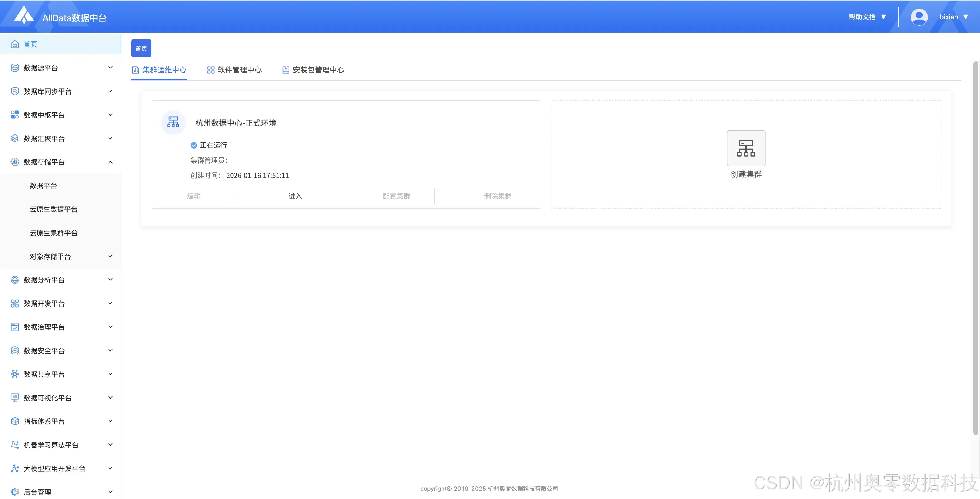
Task: Open the 云原生数据平台 menu item
Action: (x=54, y=209)
